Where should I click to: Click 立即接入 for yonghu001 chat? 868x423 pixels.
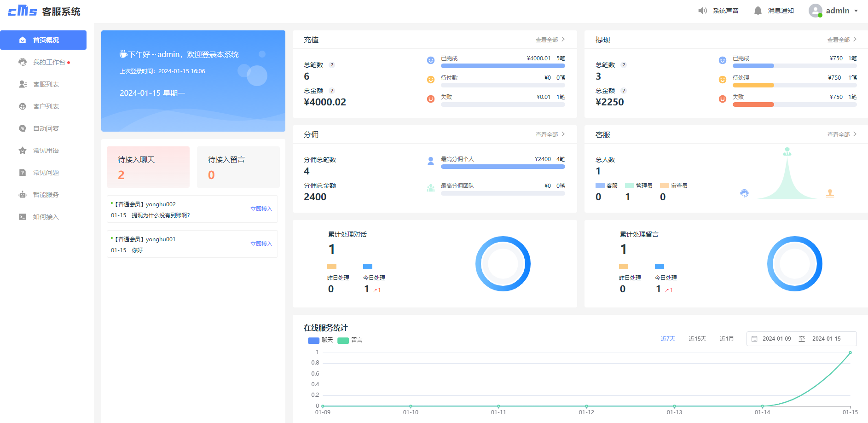coord(261,244)
